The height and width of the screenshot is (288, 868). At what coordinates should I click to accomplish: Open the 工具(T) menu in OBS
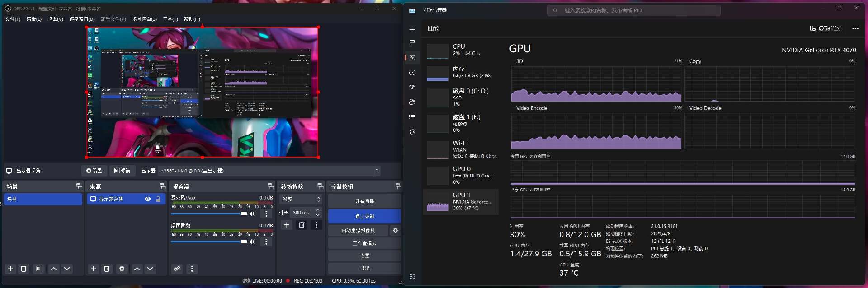tap(170, 19)
